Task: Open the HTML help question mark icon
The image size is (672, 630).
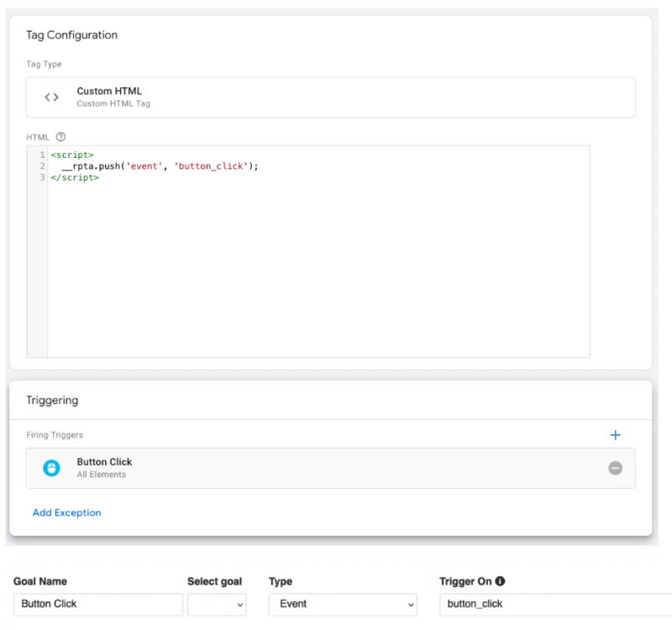Action: click(x=60, y=137)
